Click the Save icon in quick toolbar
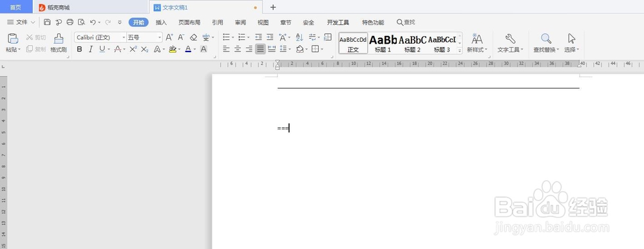Screen dimensions: 644x249 (x=47, y=22)
